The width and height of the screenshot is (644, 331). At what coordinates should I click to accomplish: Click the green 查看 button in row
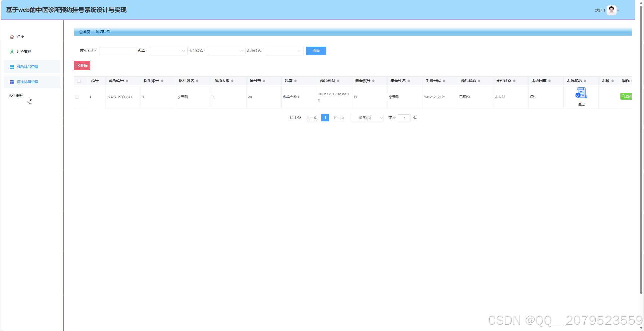[x=626, y=96]
